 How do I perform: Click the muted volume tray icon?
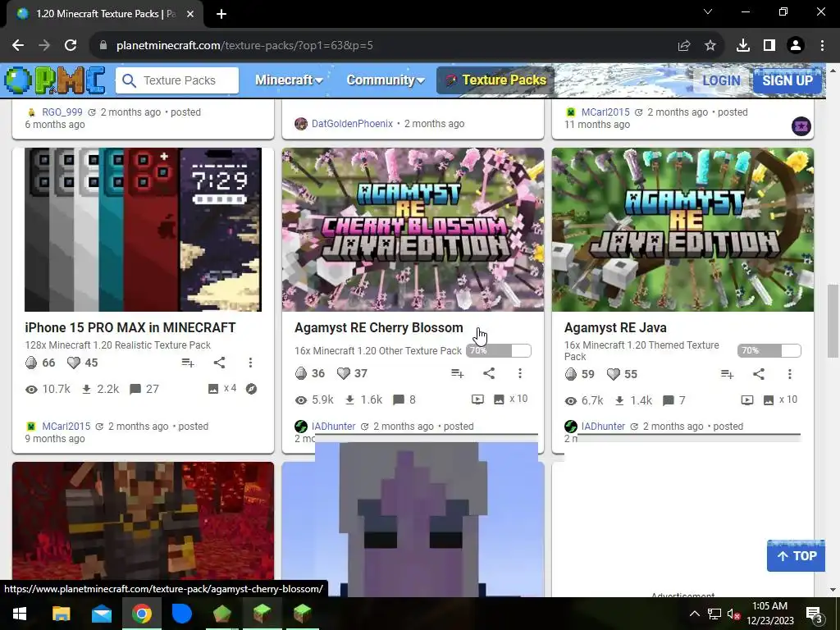tap(733, 614)
